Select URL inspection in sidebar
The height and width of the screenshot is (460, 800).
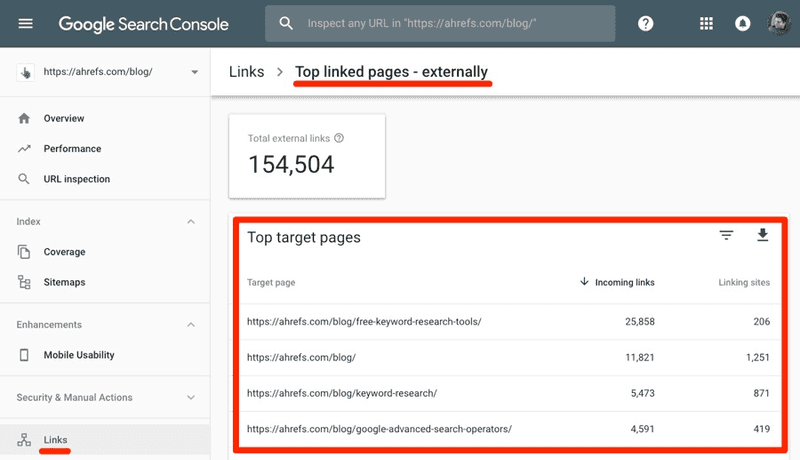[77, 179]
